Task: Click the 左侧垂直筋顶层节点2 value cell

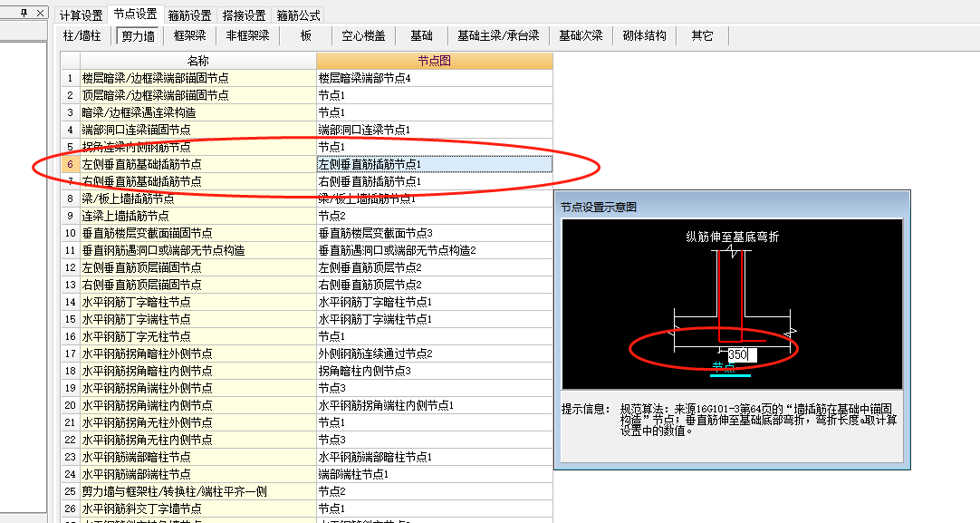Action: pyautogui.click(x=435, y=267)
